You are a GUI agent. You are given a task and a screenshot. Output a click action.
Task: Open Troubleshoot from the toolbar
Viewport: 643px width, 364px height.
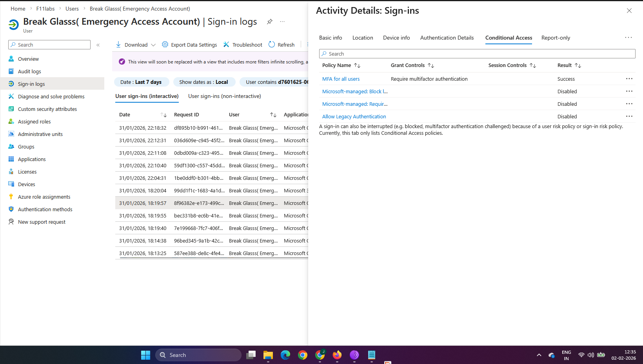click(x=243, y=45)
